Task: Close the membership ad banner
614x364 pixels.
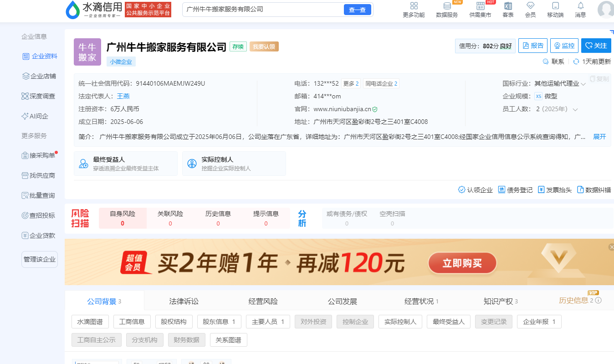Action: point(611,247)
